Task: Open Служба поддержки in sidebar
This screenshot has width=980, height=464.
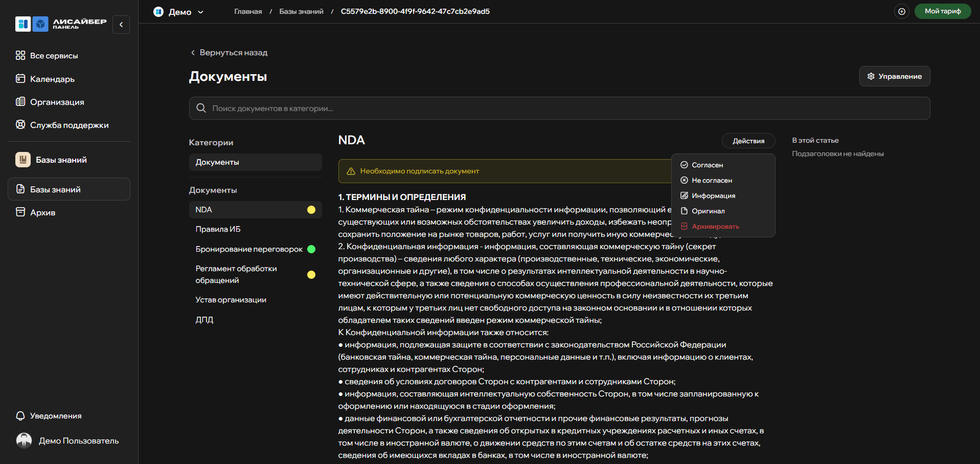Action: point(69,125)
